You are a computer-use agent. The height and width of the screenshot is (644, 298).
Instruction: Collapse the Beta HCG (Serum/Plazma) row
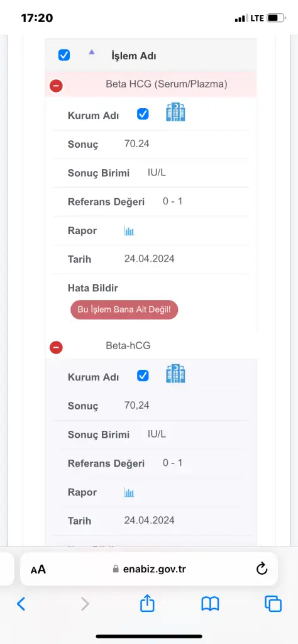(56, 86)
